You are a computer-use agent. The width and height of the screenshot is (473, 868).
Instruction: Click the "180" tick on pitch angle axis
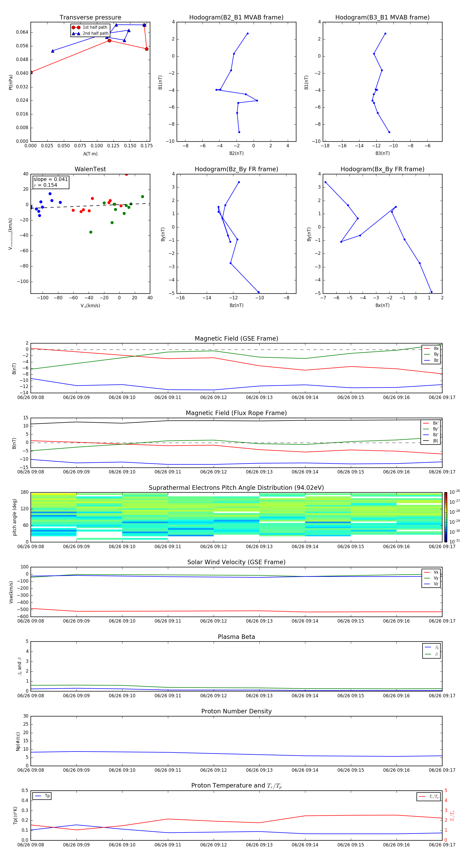pyautogui.click(x=25, y=492)
